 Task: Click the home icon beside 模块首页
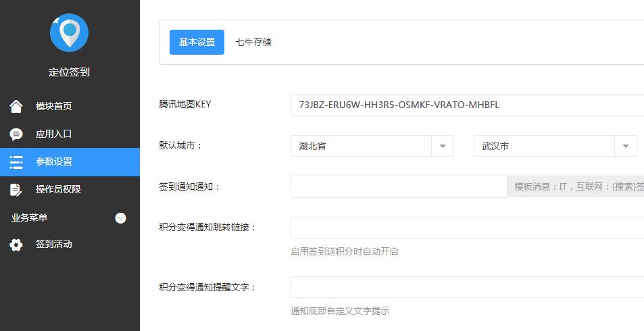click(x=16, y=106)
